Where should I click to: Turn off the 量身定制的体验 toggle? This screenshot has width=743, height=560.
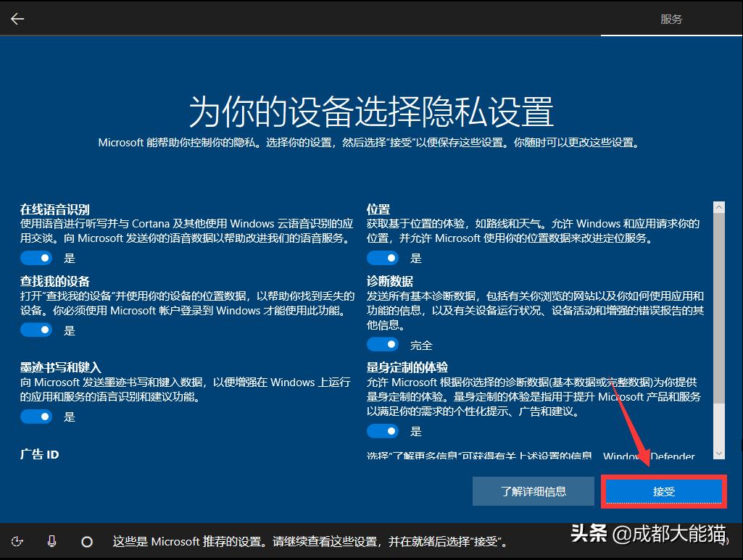[x=383, y=431]
